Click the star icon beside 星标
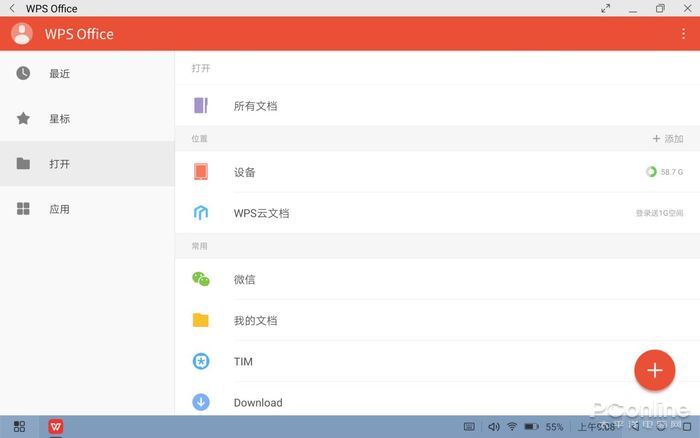The width and height of the screenshot is (700, 438). pyautogui.click(x=23, y=118)
